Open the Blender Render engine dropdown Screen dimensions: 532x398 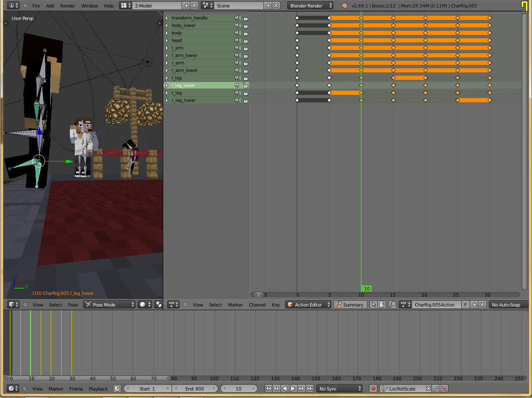pos(310,5)
